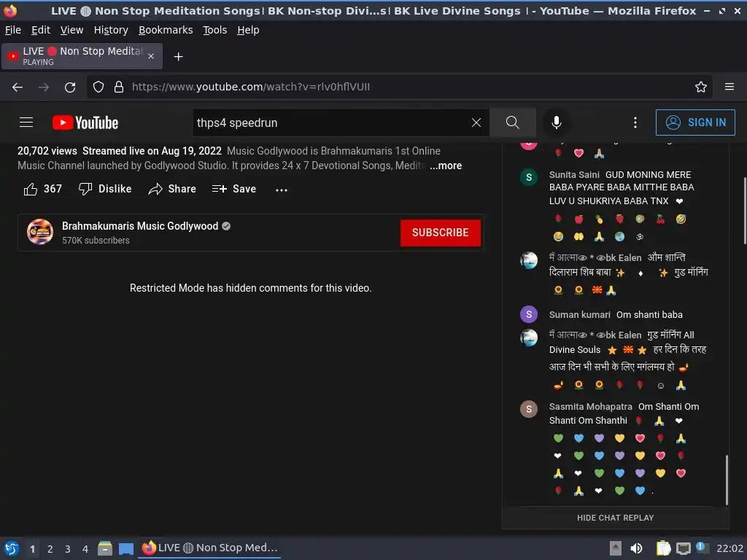The width and height of the screenshot is (747, 560).
Task: Click the chat replay scrollbar thumb
Action: click(x=727, y=480)
